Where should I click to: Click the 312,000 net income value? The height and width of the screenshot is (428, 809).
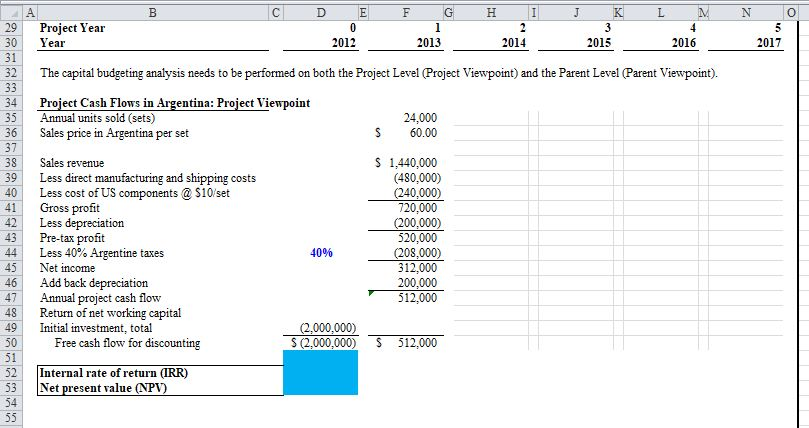(x=417, y=268)
